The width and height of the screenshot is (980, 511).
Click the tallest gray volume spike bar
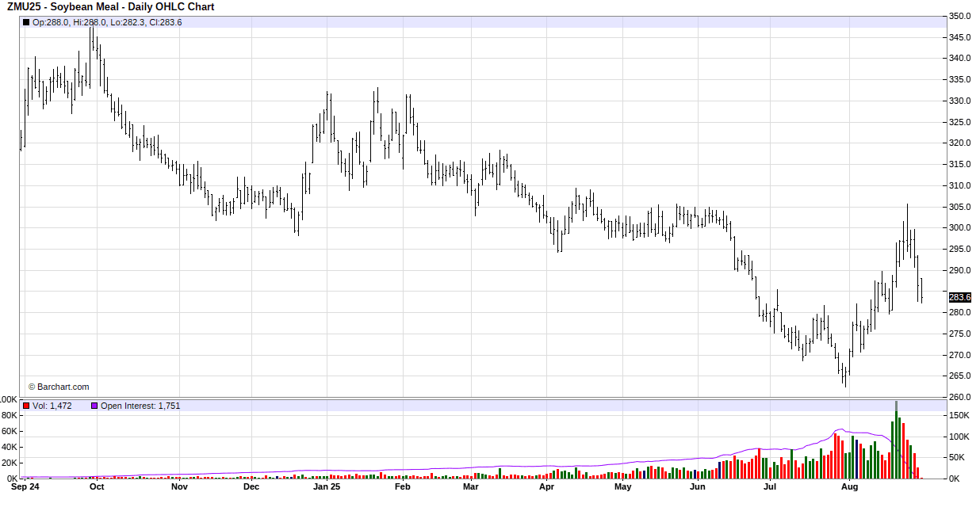click(896, 440)
